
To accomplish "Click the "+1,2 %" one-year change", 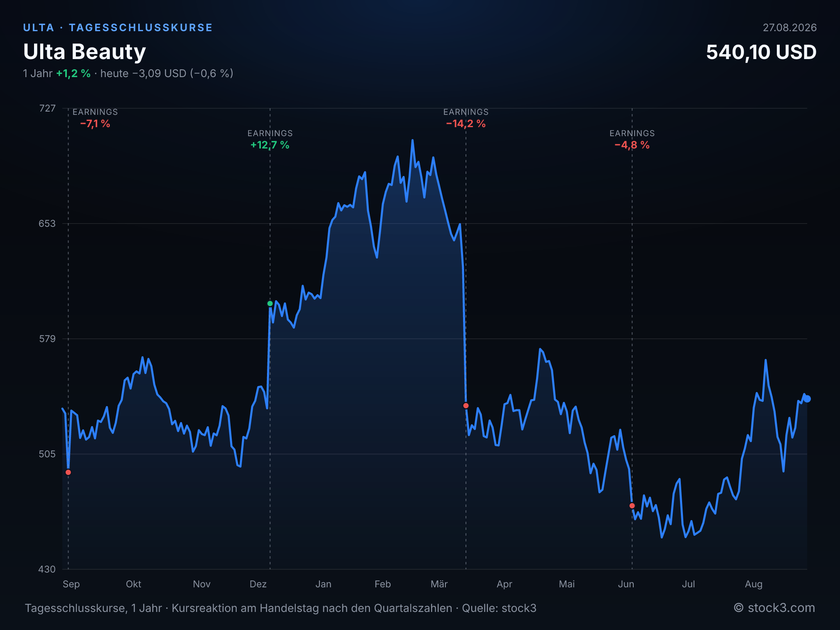I will pyautogui.click(x=73, y=73).
